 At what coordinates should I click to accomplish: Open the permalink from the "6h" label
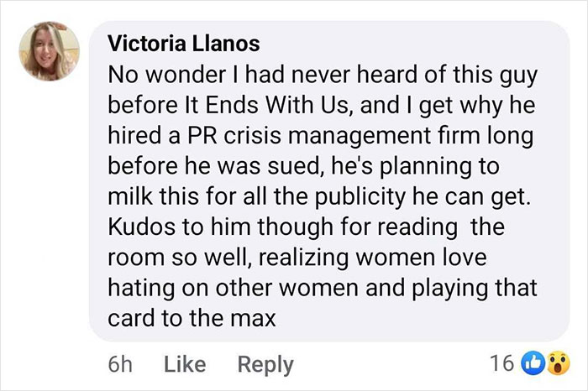(x=121, y=365)
